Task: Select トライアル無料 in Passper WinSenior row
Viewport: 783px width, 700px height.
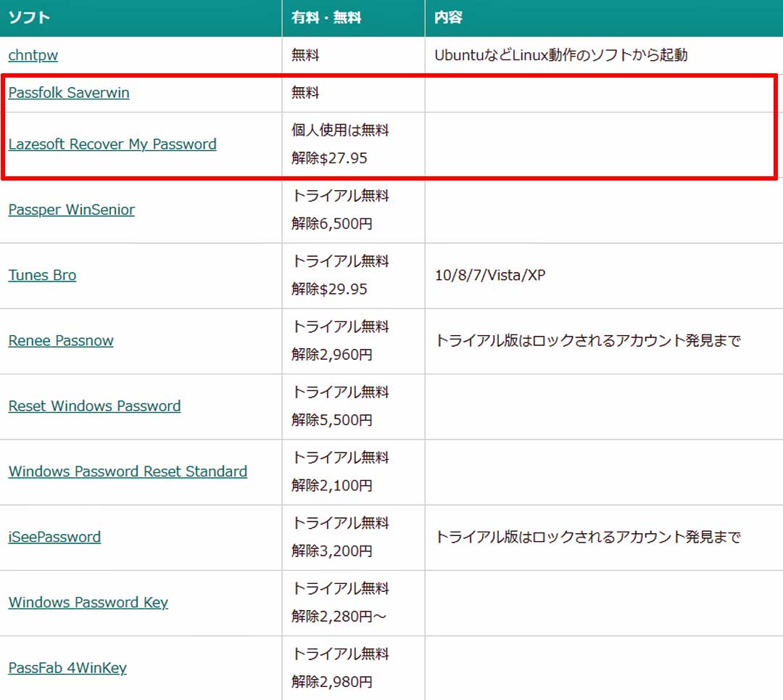Action: point(340,196)
